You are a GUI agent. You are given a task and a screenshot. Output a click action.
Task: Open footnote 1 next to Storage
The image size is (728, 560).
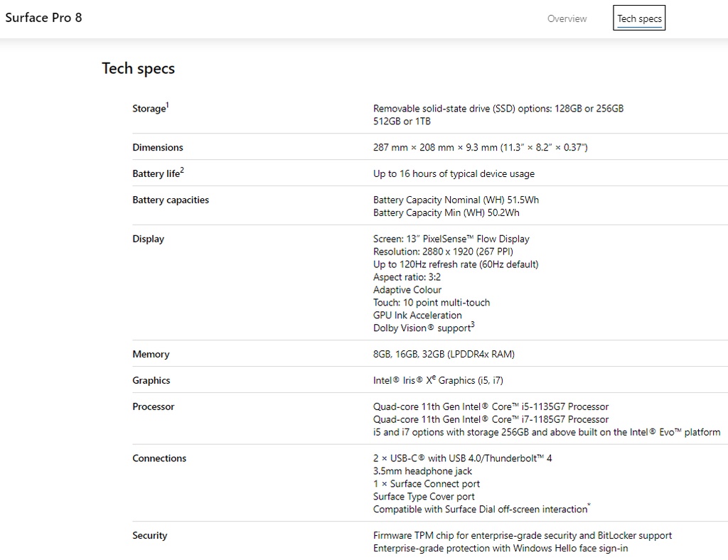[x=167, y=105]
